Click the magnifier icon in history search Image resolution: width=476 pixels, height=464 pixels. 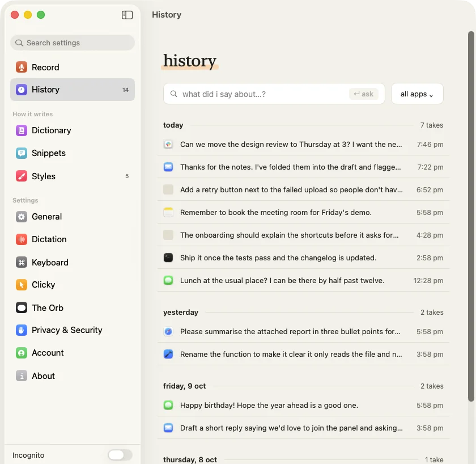[173, 94]
